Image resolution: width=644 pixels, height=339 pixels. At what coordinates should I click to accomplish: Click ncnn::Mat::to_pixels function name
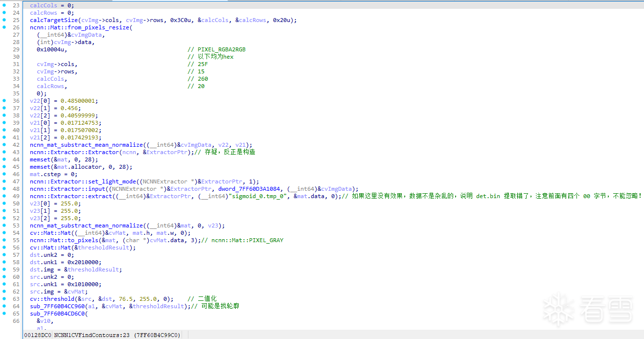click(64, 240)
